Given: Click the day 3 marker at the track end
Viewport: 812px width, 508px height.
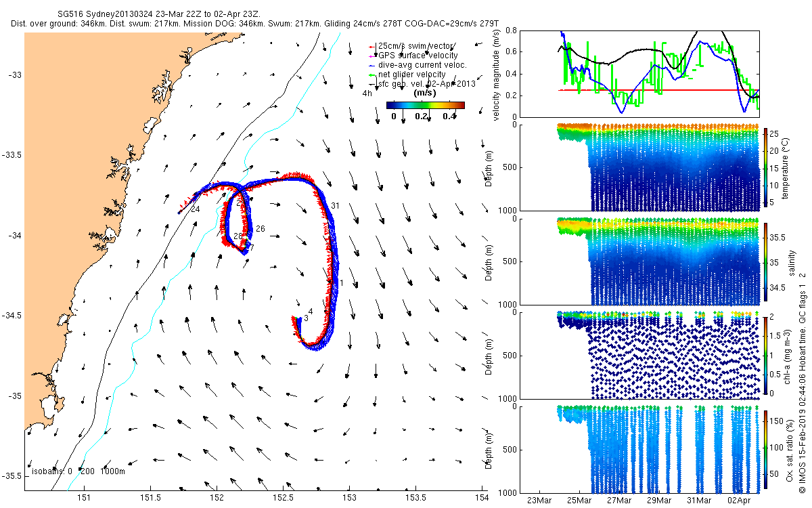Looking at the screenshot, I should [x=306, y=318].
